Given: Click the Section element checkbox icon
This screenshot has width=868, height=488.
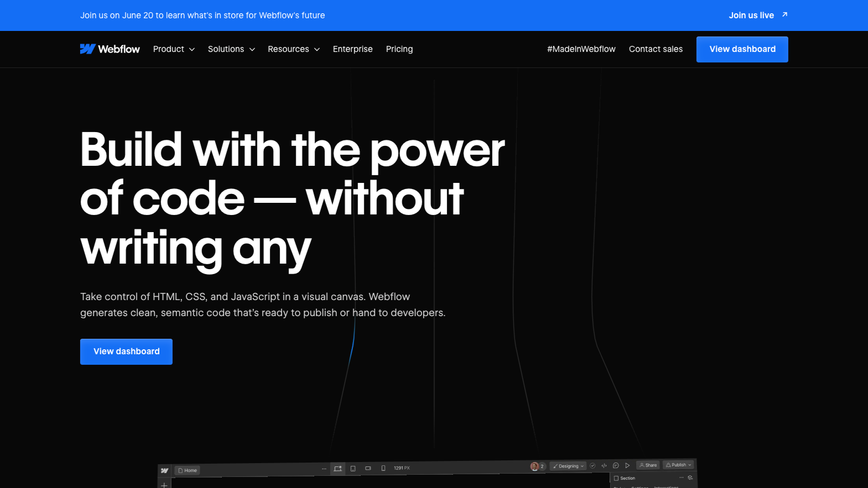Looking at the screenshot, I should point(616,478).
